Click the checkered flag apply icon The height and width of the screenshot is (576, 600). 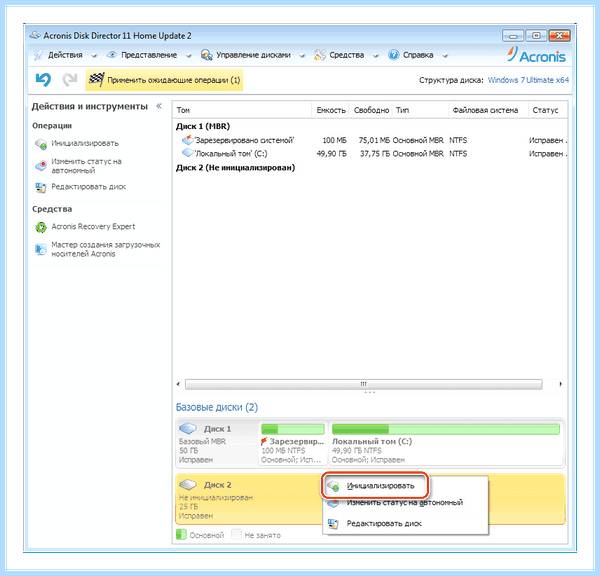click(96, 80)
